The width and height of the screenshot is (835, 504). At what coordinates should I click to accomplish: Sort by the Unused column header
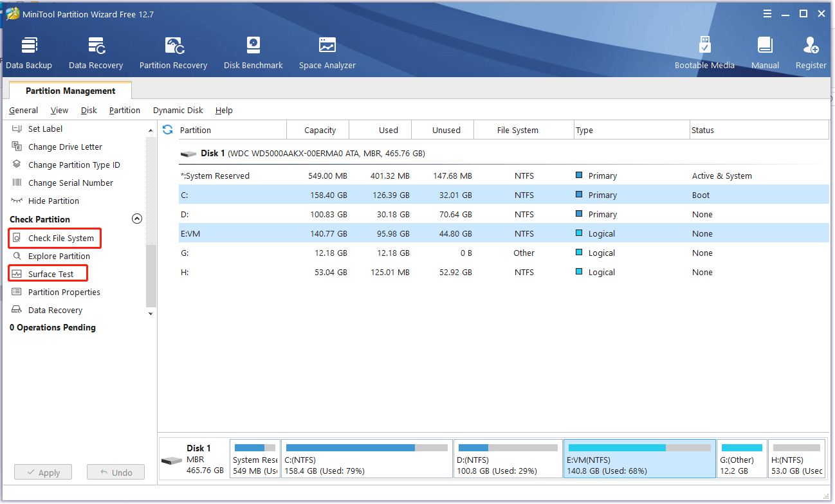[443, 130]
